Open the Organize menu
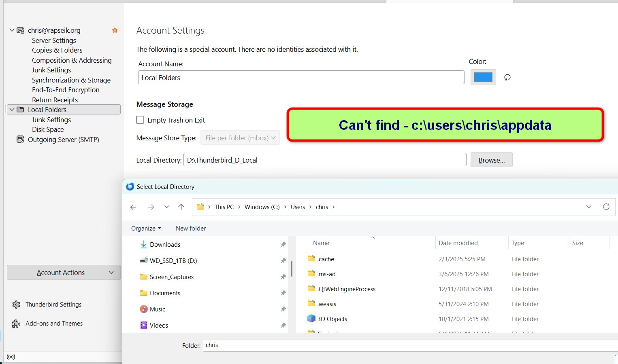 [x=146, y=229]
